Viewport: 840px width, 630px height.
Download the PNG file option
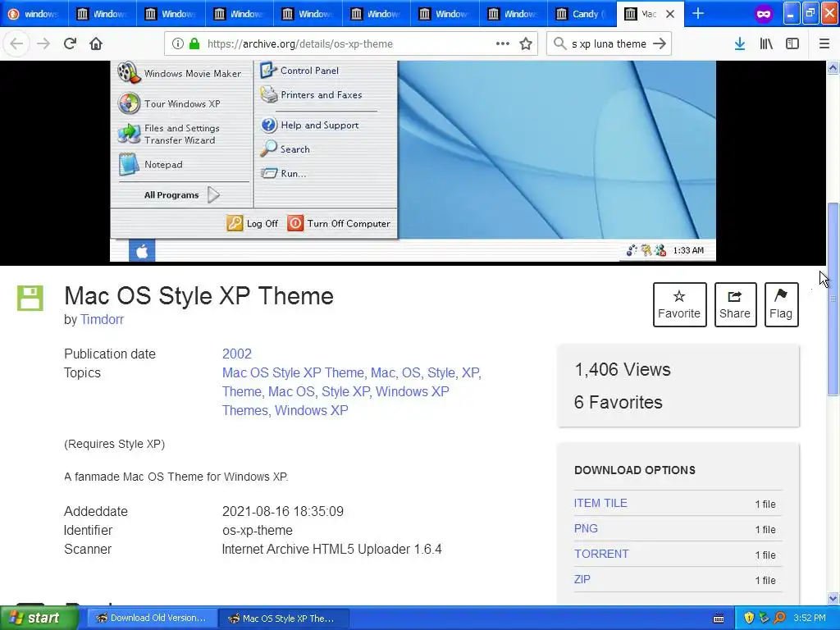(x=586, y=528)
